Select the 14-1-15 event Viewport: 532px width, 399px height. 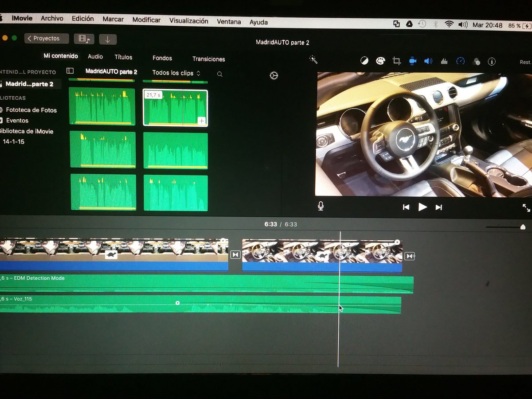pos(13,141)
